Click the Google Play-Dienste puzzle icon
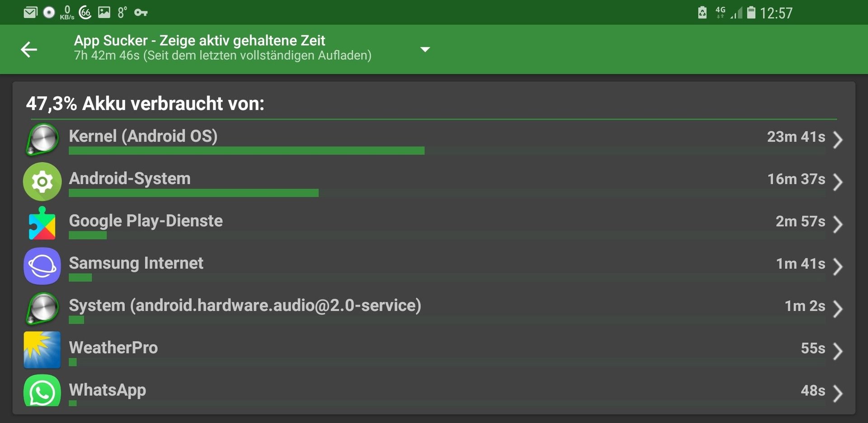This screenshot has width=868, height=423. pyautogui.click(x=42, y=223)
